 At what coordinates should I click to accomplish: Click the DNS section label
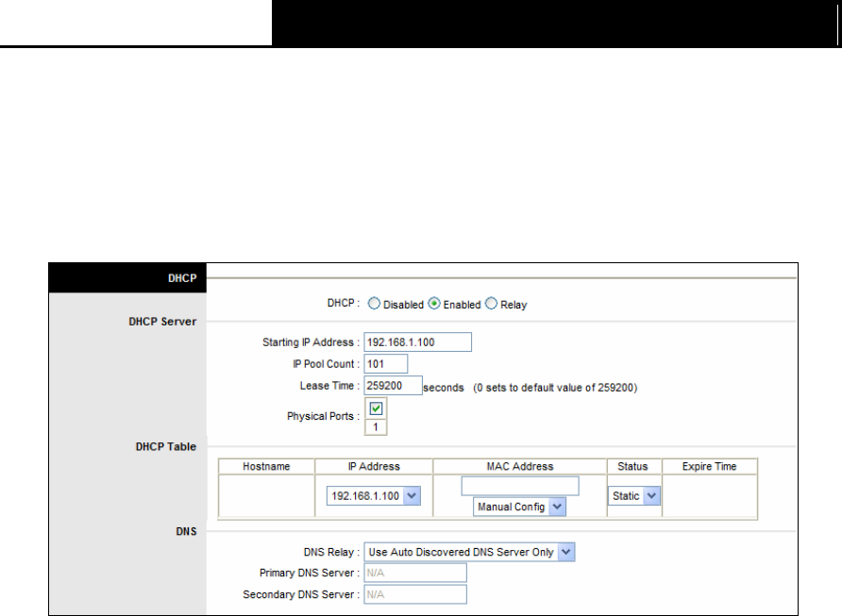click(x=186, y=531)
